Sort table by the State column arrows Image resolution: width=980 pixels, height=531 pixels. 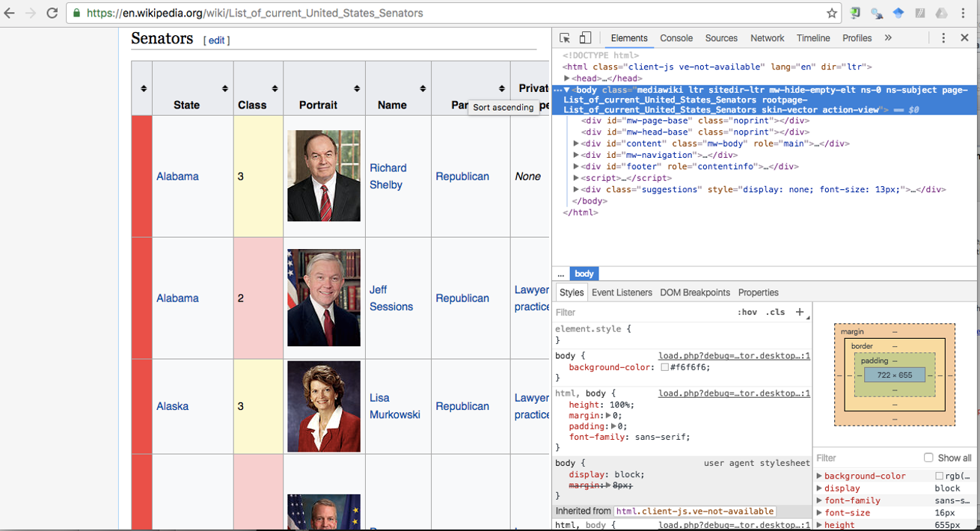(x=224, y=88)
